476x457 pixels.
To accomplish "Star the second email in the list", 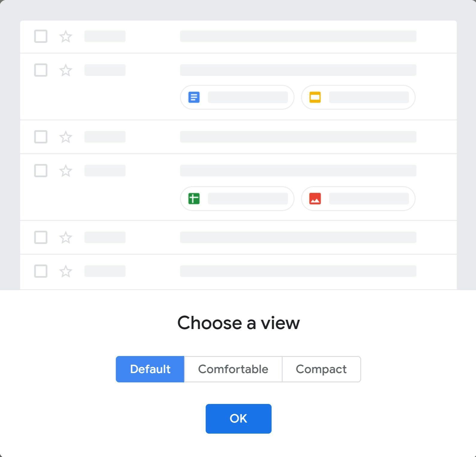I will pos(65,70).
